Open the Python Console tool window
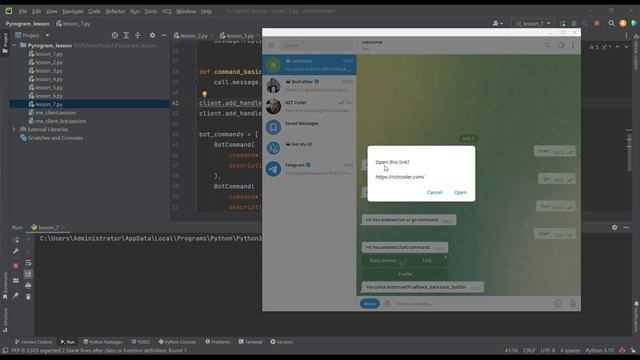640x360 pixels. pyautogui.click(x=177, y=342)
